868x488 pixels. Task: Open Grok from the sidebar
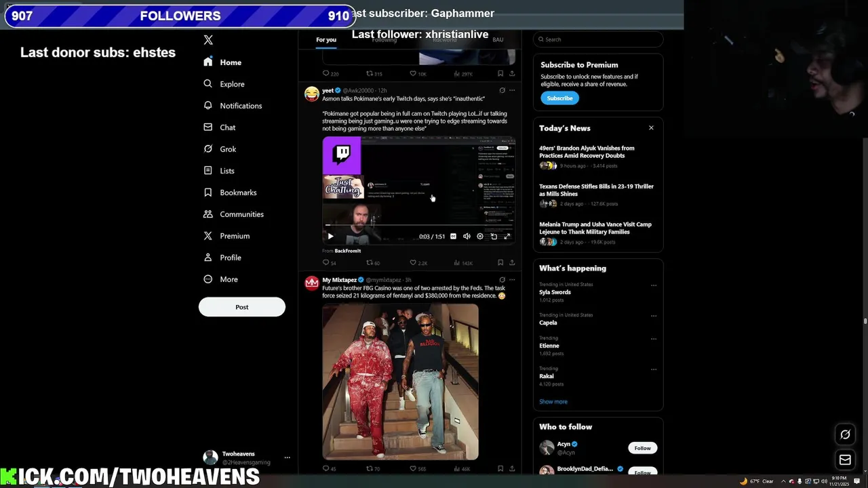[220, 149]
